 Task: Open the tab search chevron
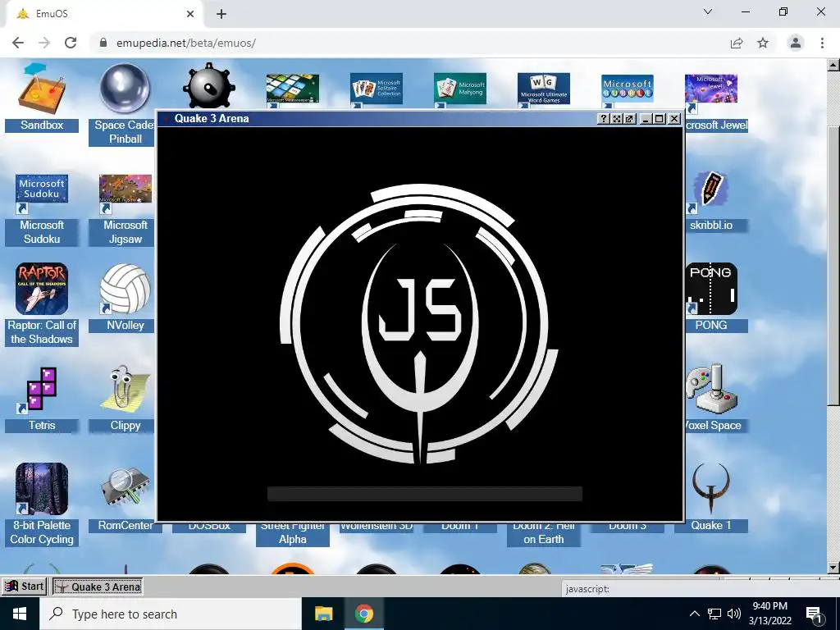click(708, 11)
